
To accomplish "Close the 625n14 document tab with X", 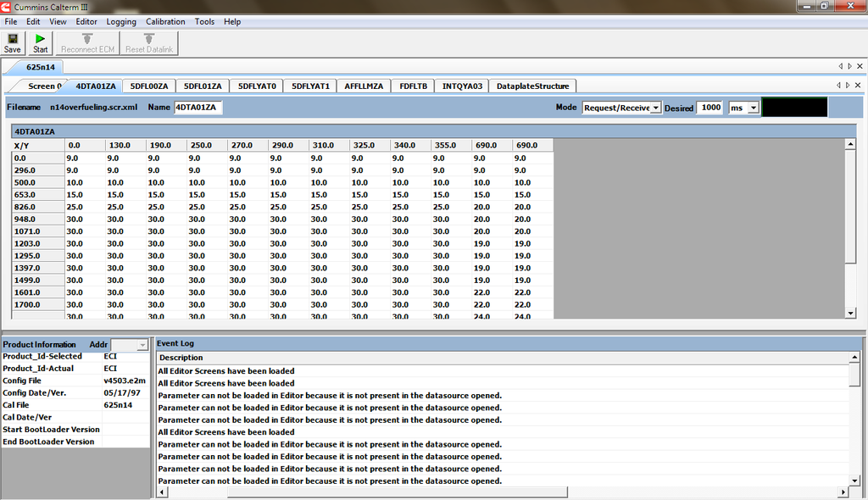I will click(859, 66).
